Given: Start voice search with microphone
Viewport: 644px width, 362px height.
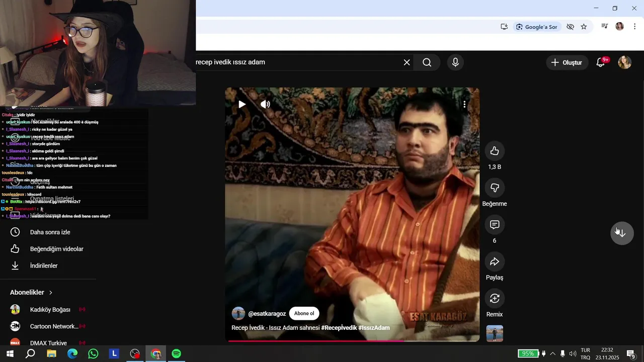Looking at the screenshot, I should pyautogui.click(x=455, y=62).
